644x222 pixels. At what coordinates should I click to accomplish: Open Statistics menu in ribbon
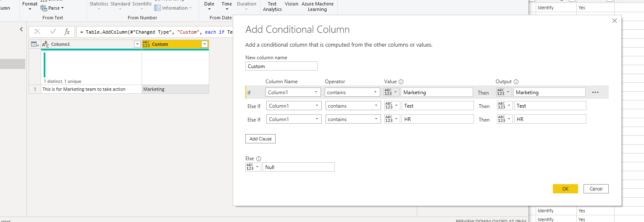point(99,6)
